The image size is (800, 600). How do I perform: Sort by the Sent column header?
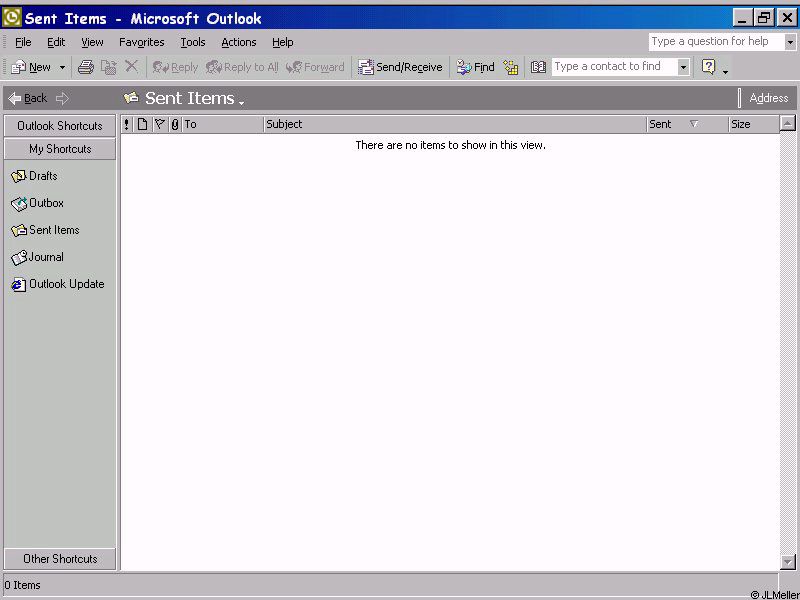coord(687,124)
